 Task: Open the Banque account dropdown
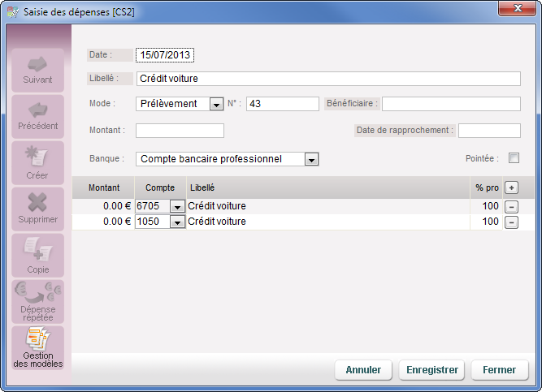click(x=311, y=159)
